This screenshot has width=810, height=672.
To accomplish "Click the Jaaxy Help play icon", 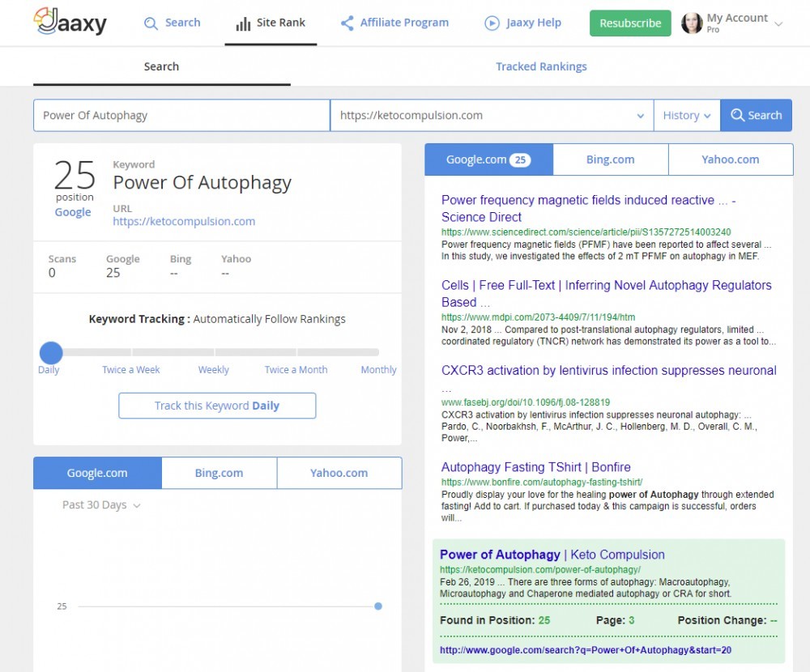I will coord(492,23).
